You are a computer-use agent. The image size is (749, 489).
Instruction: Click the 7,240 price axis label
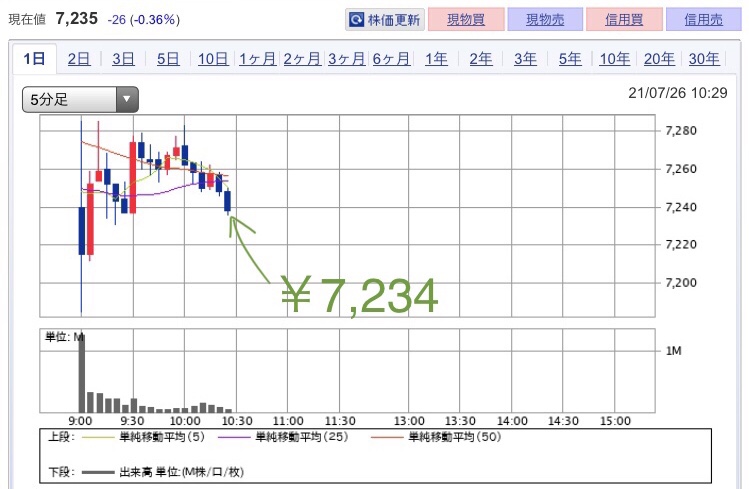681,207
